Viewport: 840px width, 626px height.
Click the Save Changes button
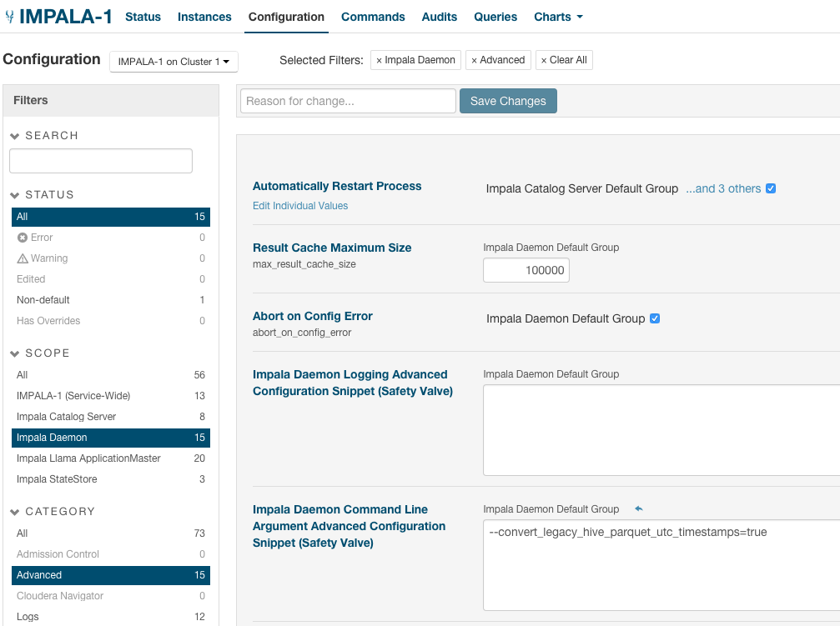pos(508,100)
